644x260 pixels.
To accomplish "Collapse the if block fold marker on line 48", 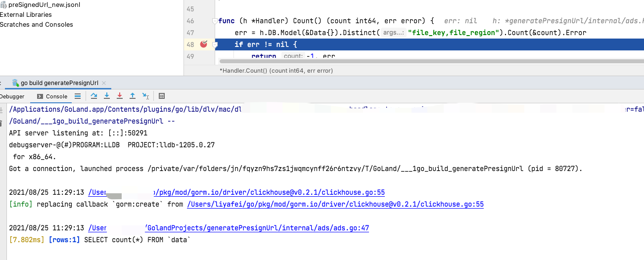I will (x=215, y=44).
